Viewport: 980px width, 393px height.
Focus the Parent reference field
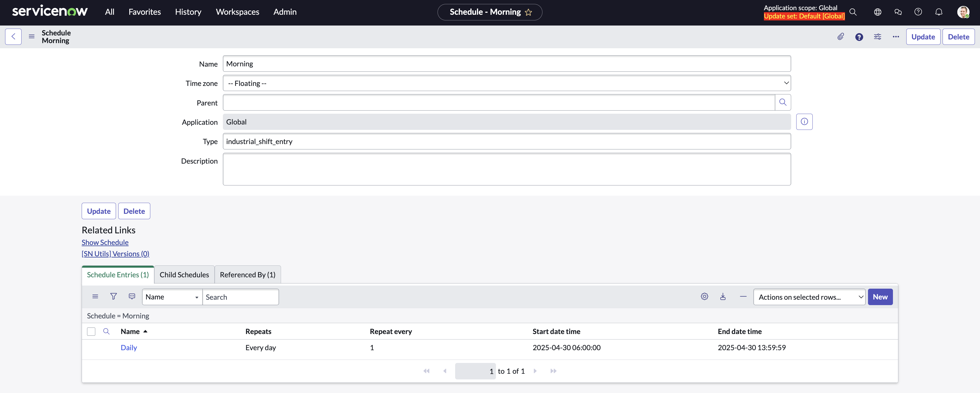tap(499, 102)
